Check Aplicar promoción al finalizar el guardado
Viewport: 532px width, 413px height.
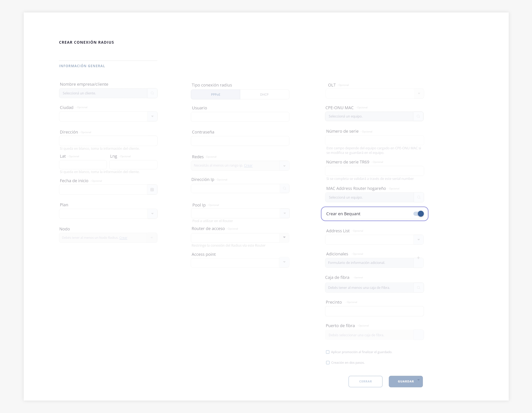coord(328,352)
